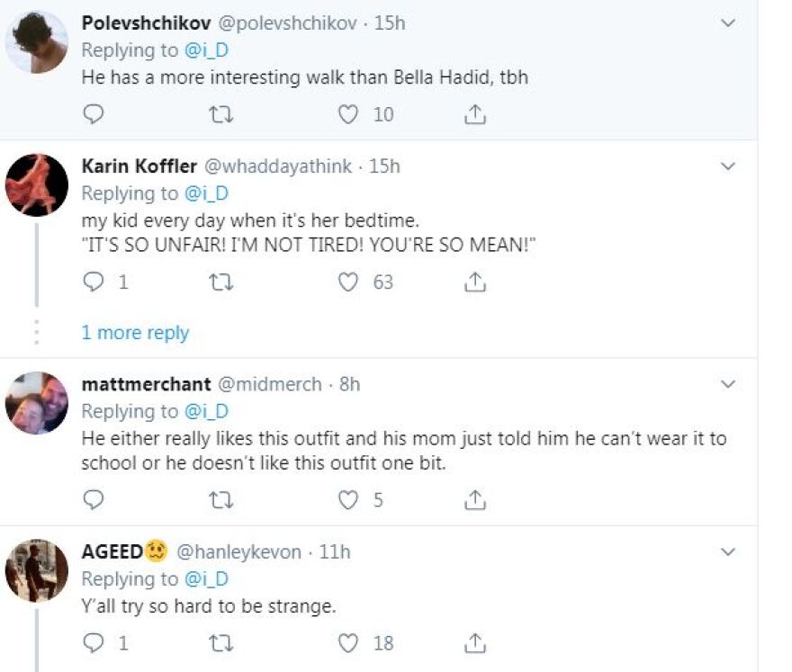
Task: Open mattmerchant's profile name
Action: 146,384
